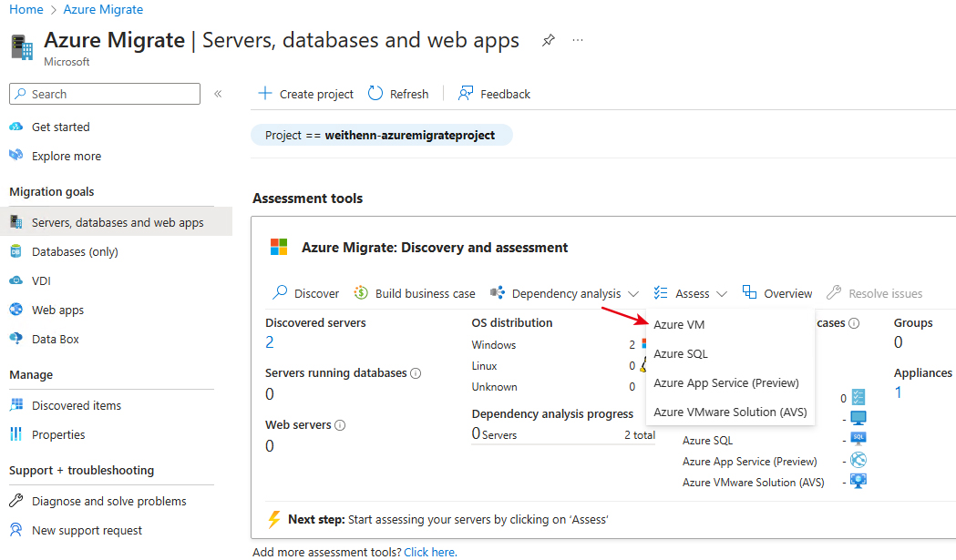Click the Databases (only) icon
The height and width of the screenshot is (560, 956).
point(15,251)
